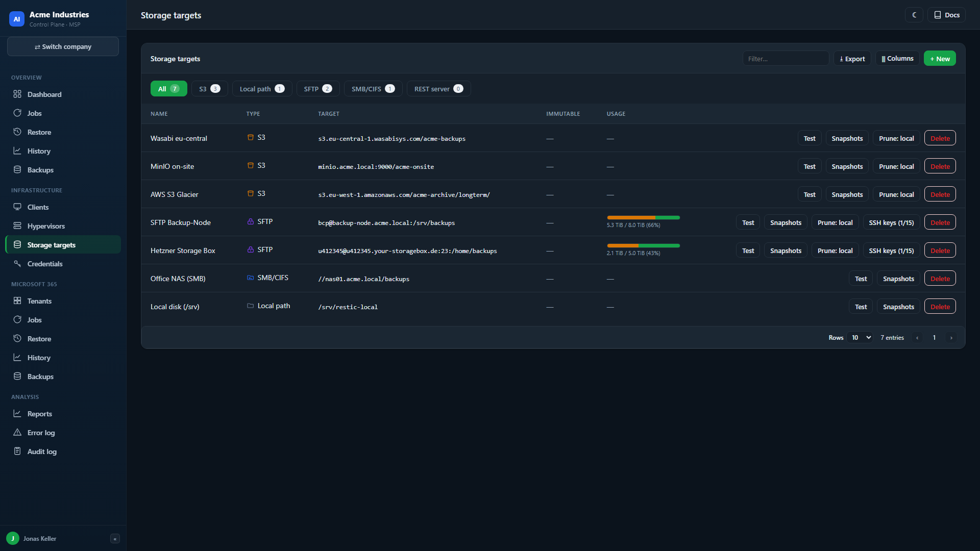Open Error log warning icon item

[x=17, y=433]
